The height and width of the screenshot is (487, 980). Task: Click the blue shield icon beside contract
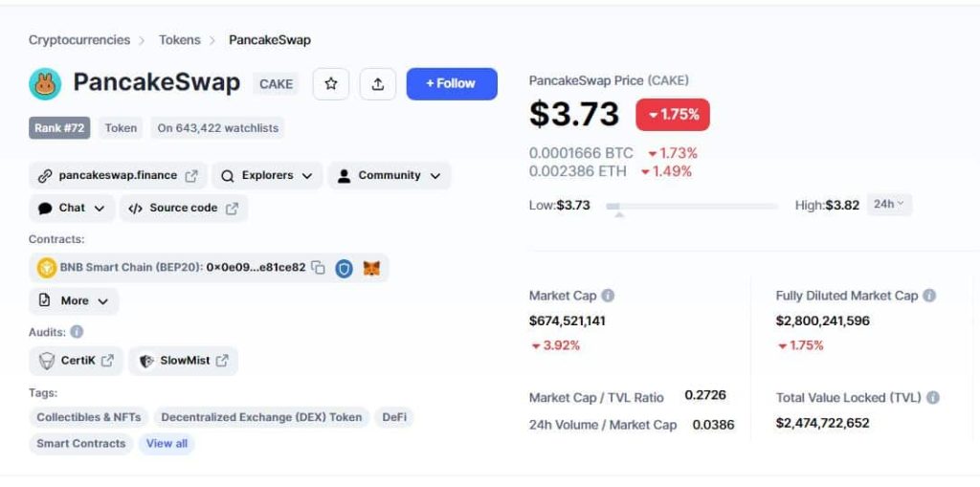344,268
